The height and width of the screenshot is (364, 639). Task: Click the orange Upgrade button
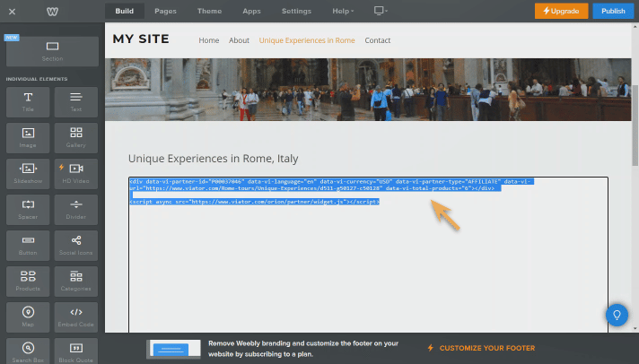point(561,11)
